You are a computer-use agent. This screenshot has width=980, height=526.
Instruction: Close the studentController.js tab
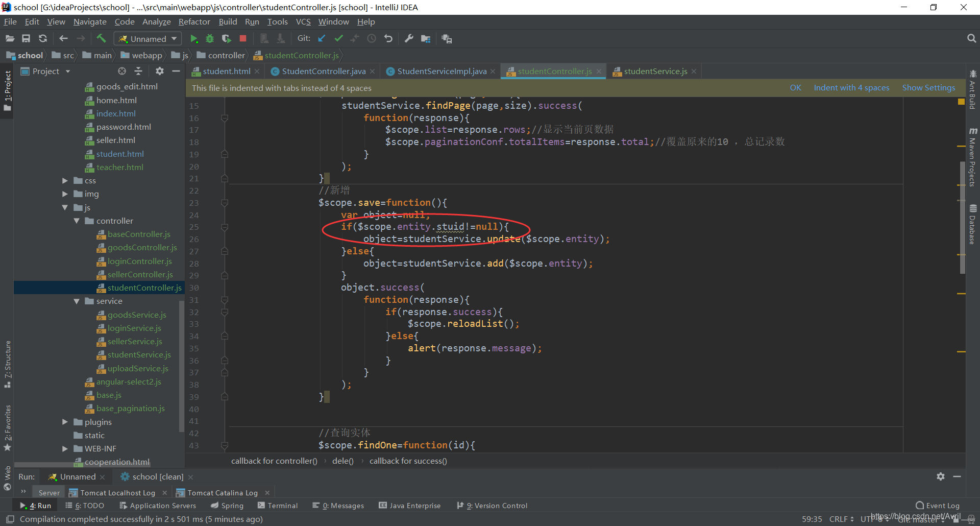599,71
